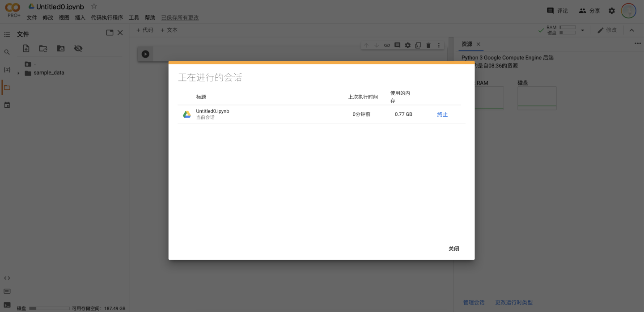Open the code snippets sidebar icon
Viewport: 644px width, 312px height.
[7, 278]
